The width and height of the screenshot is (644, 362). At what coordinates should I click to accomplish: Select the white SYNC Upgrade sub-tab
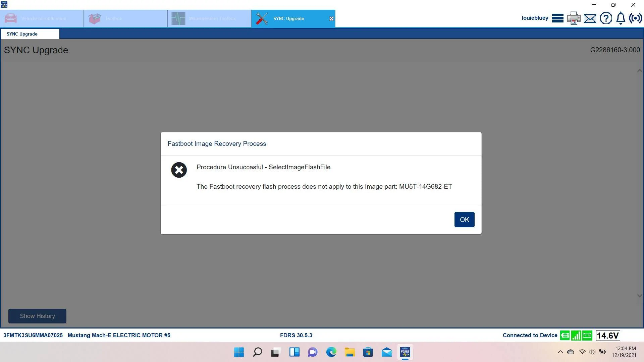[30, 34]
